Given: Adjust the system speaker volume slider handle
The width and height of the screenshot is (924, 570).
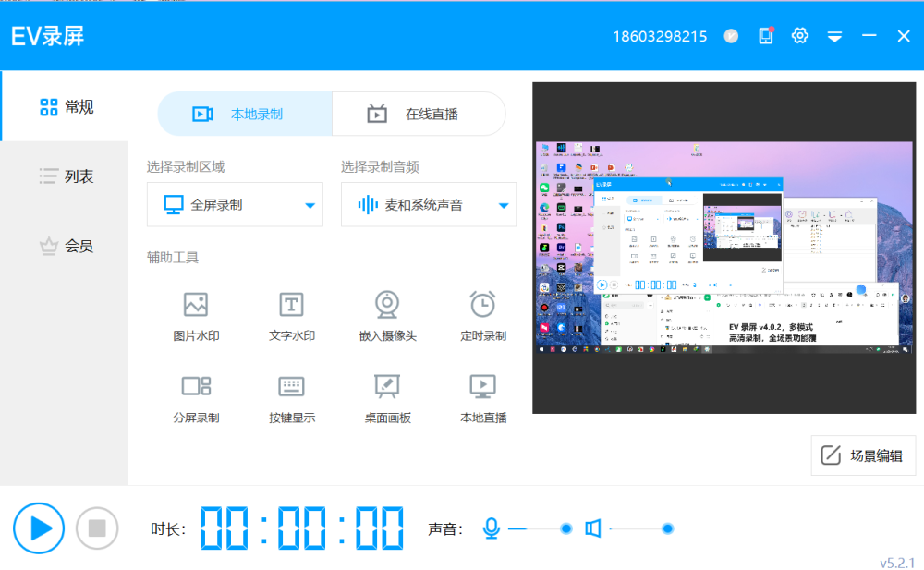Looking at the screenshot, I should click(667, 528).
